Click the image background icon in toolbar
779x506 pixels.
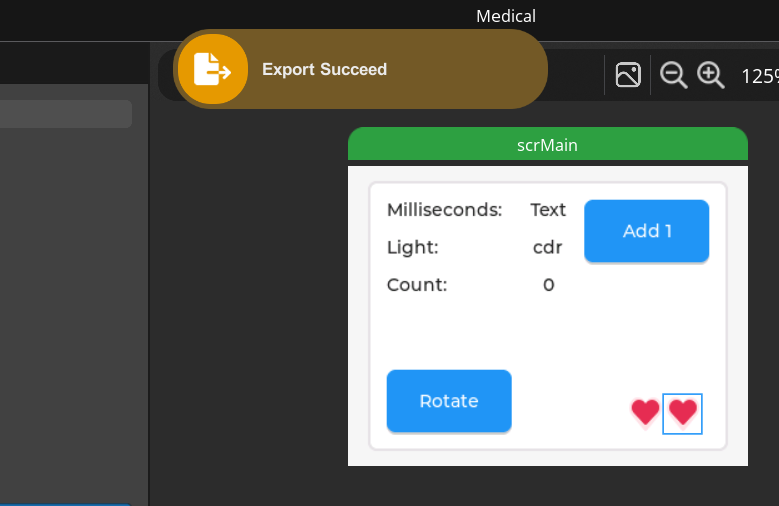point(628,75)
